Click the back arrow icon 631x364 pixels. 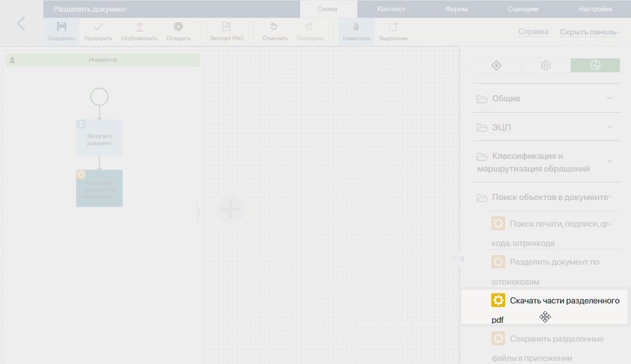(21, 23)
